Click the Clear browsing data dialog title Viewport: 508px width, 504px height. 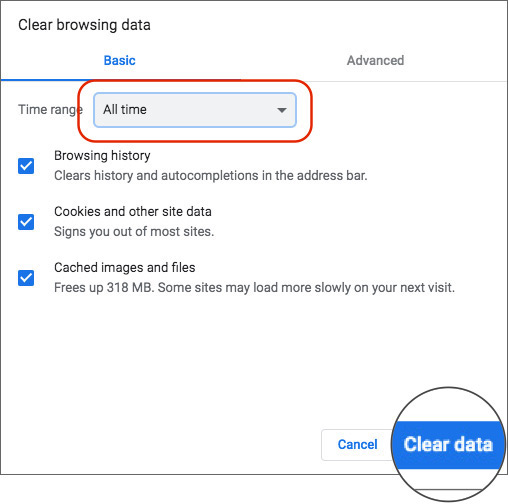[84, 25]
